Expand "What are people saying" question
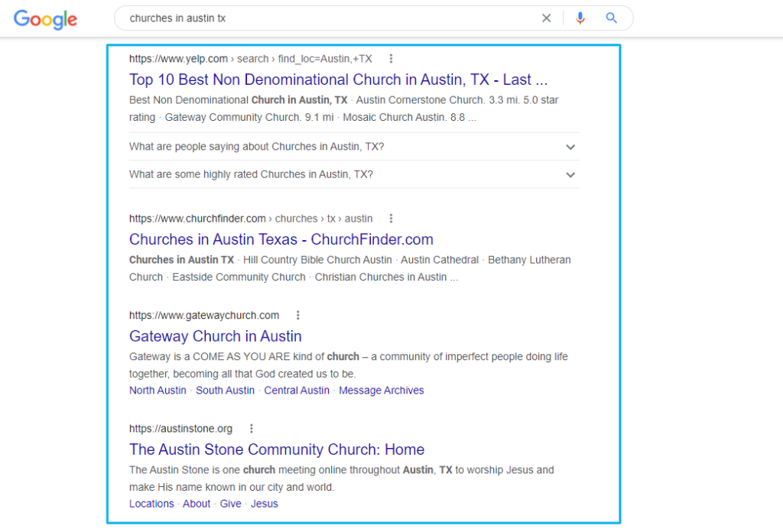 pyautogui.click(x=570, y=147)
